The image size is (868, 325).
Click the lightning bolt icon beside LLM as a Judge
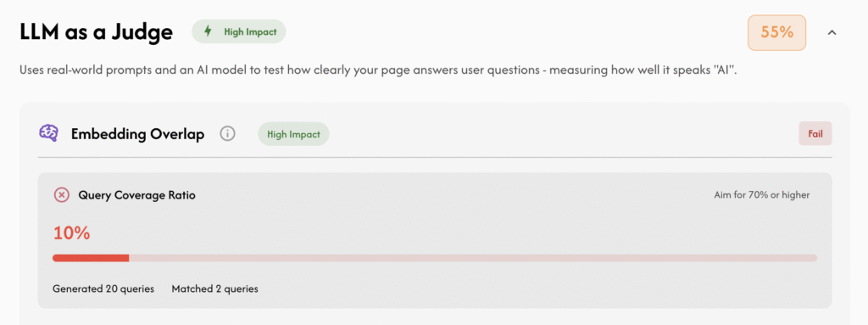tap(209, 31)
